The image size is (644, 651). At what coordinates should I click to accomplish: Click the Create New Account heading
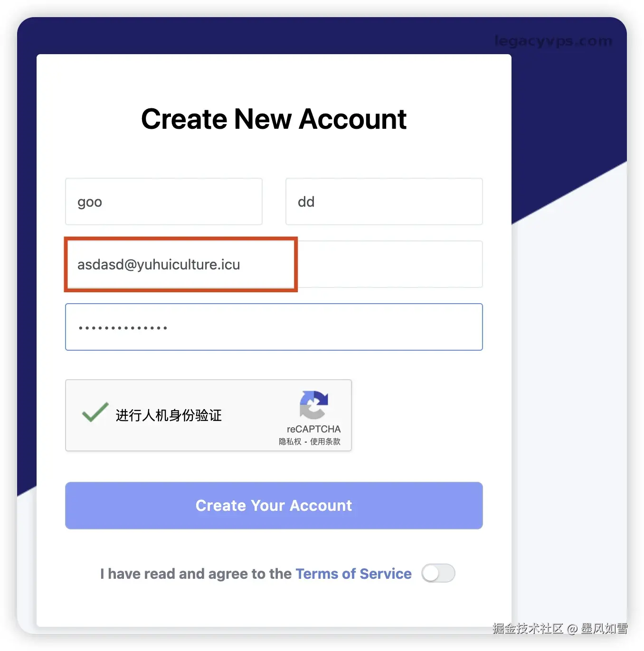pos(274,119)
